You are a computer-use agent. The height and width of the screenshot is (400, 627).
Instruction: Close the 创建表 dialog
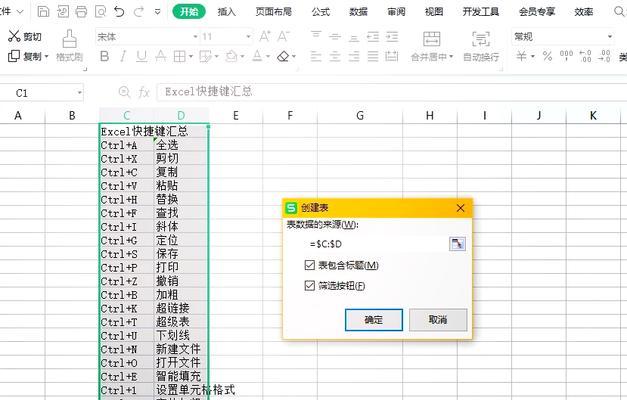[x=460, y=208]
